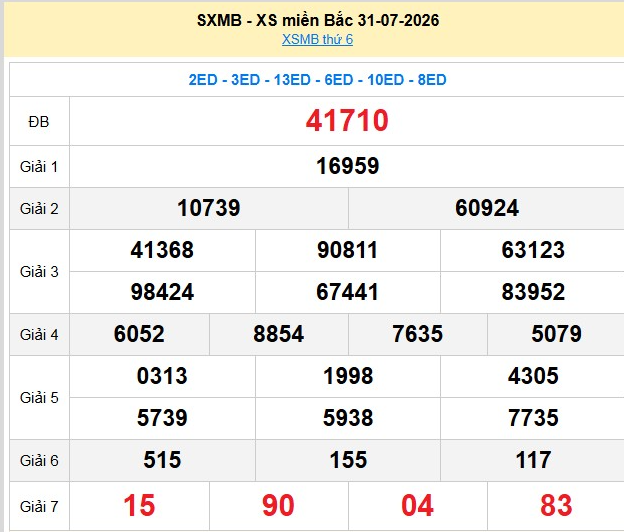Click the Giải 5 row label

[x=39, y=398]
